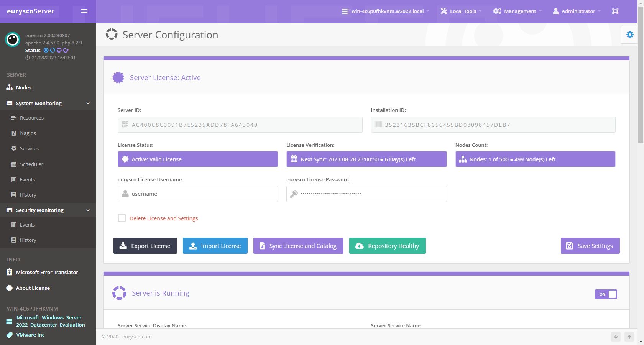Click the Server is Running spinner icon
The image size is (644, 345).
tap(119, 293)
